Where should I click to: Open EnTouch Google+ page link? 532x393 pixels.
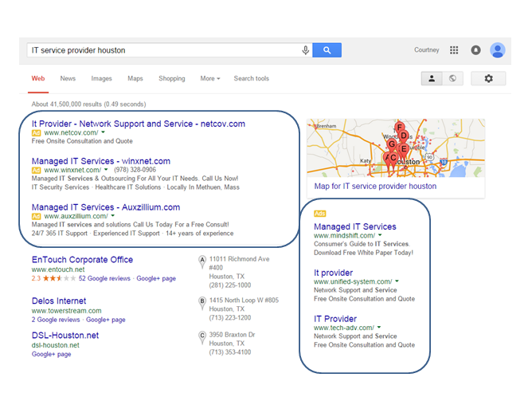click(156, 278)
